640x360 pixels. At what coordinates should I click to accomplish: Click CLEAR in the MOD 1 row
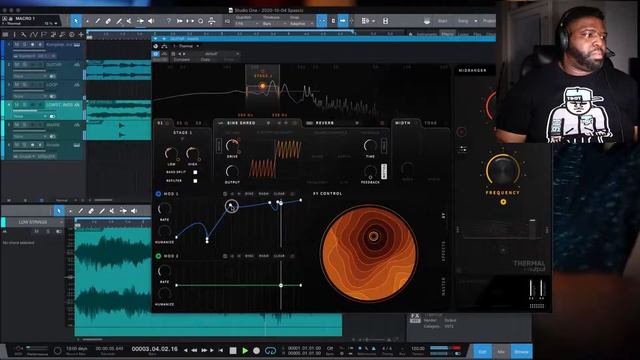click(x=279, y=194)
